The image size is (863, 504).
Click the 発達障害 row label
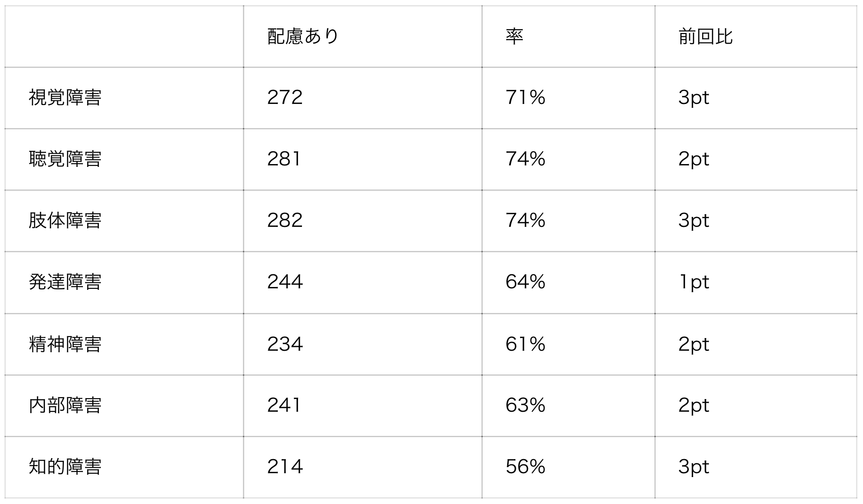click(x=65, y=282)
